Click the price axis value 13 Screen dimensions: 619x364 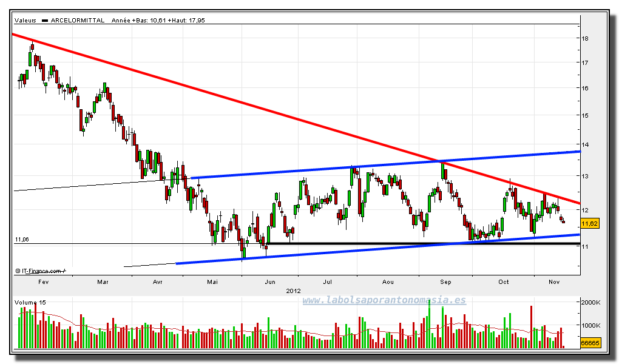pos(585,176)
